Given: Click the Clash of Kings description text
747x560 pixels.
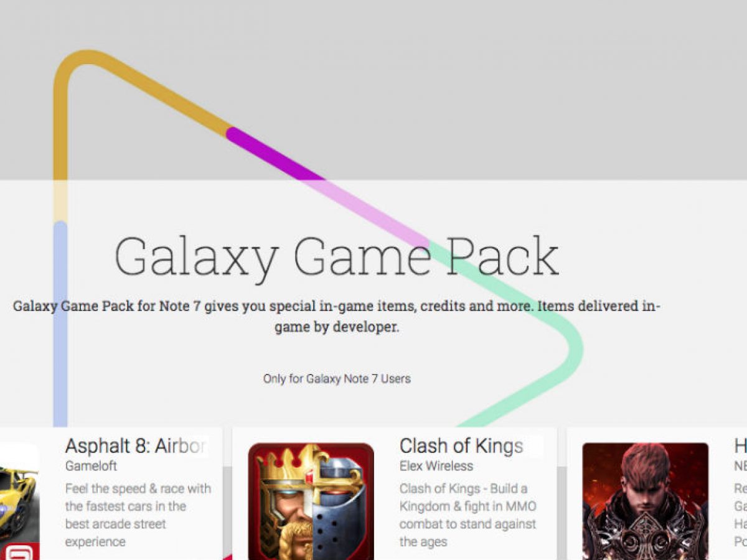Looking at the screenshot, I should tap(468, 515).
